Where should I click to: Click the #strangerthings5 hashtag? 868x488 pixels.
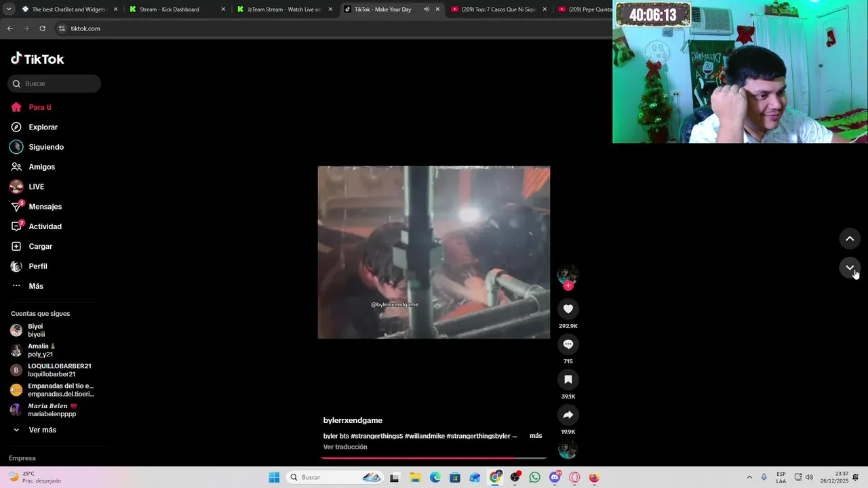(377, 436)
